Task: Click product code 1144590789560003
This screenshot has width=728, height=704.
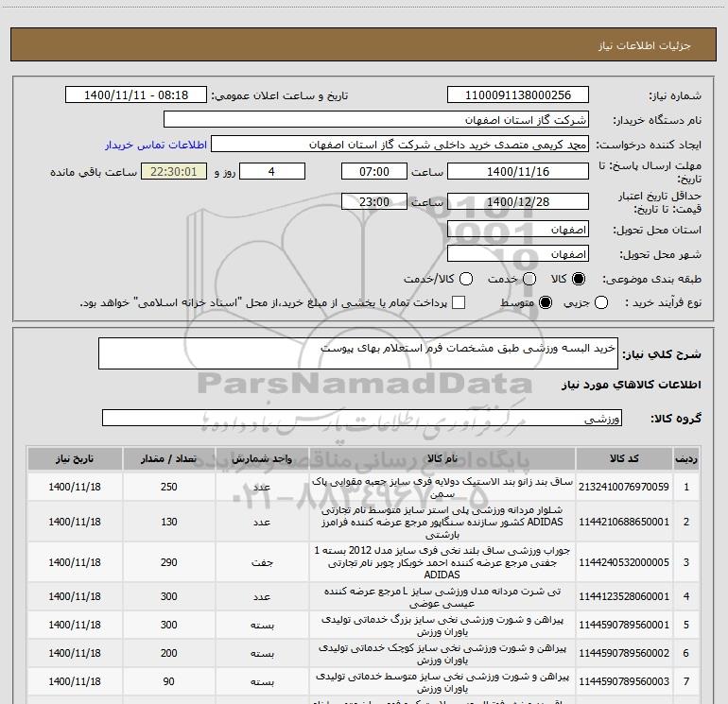Action: 624,681
